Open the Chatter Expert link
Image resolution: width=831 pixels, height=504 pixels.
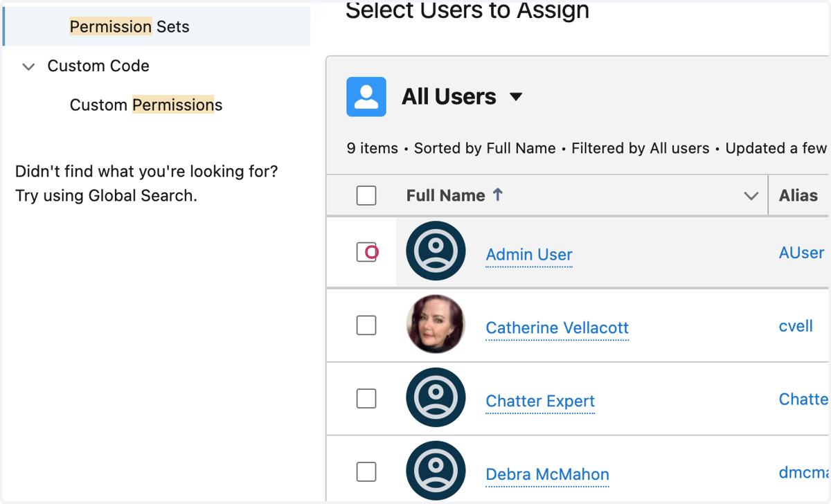(540, 402)
